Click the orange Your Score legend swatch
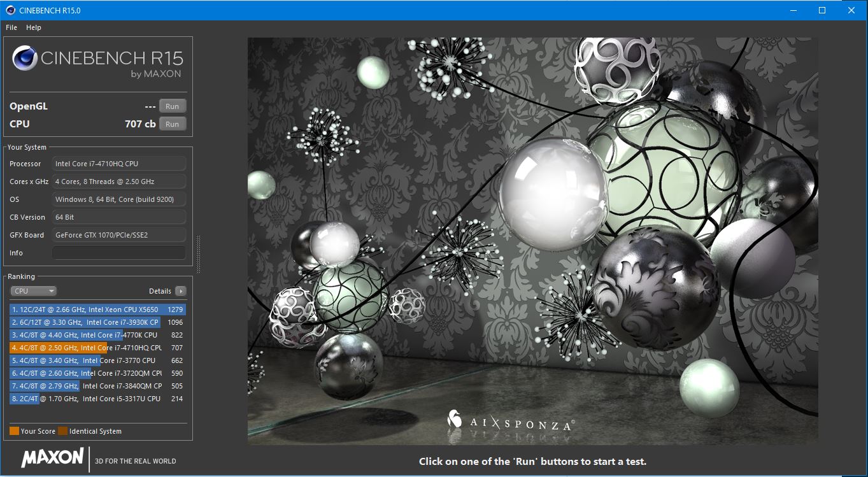868x477 pixels. (14, 431)
